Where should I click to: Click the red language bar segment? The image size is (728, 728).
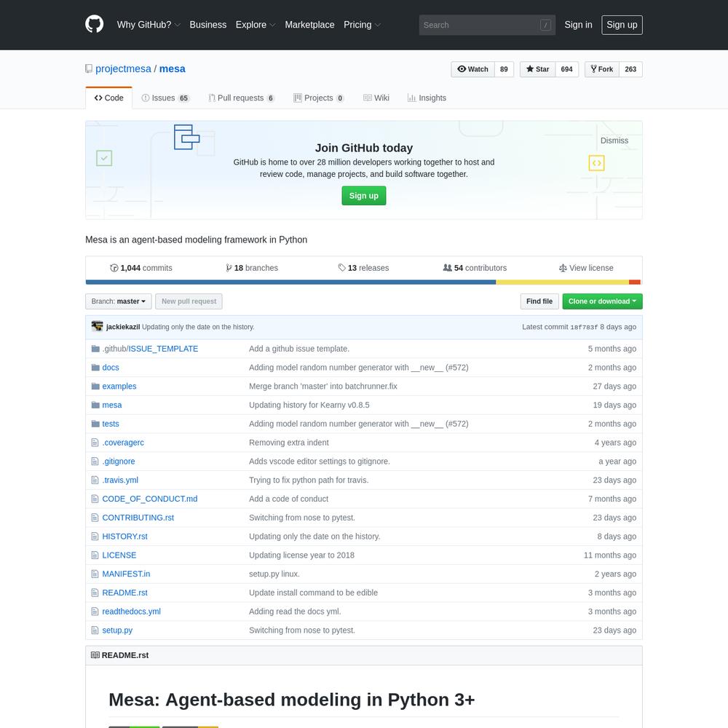pyautogui.click(x=635, y=282)
